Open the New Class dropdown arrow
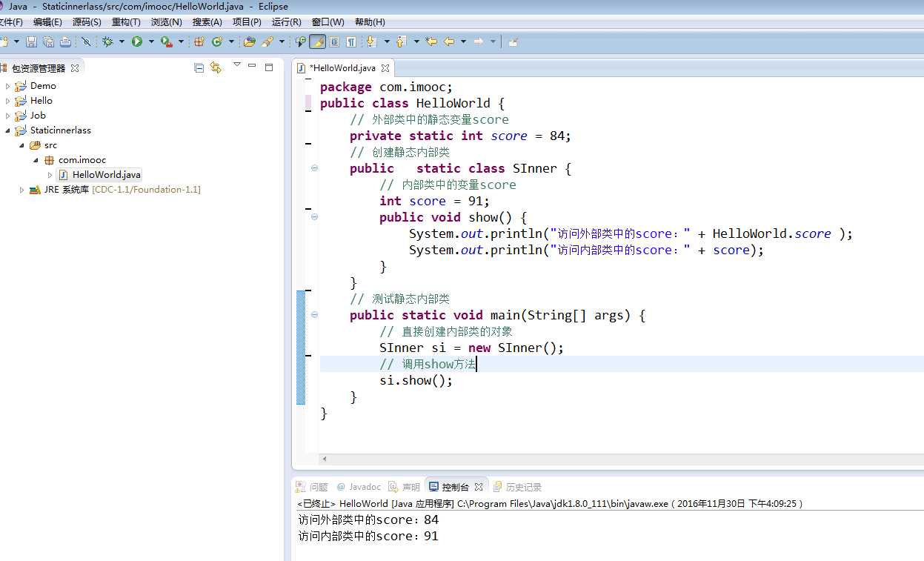Screen dimensions: 924x561 point(231,42)
